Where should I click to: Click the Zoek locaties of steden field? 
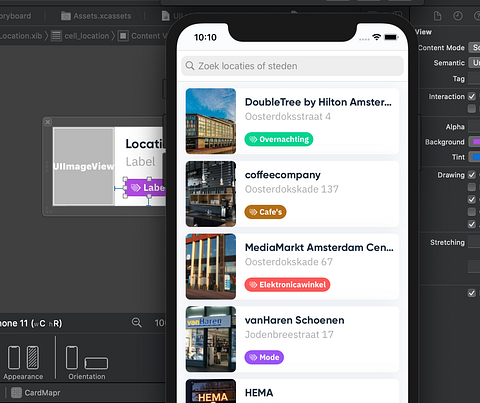[292, 66]
